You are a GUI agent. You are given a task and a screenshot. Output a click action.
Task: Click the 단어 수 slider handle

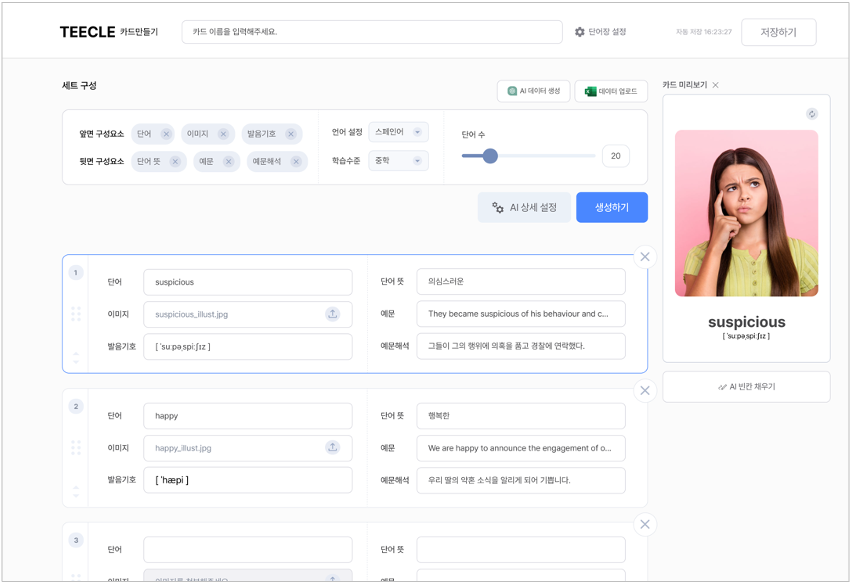[490, 156]
